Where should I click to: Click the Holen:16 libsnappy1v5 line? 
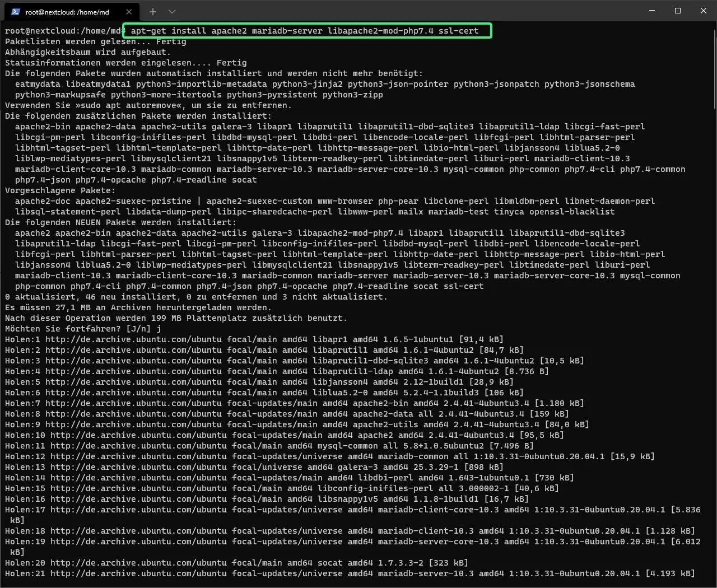(267, 499)
